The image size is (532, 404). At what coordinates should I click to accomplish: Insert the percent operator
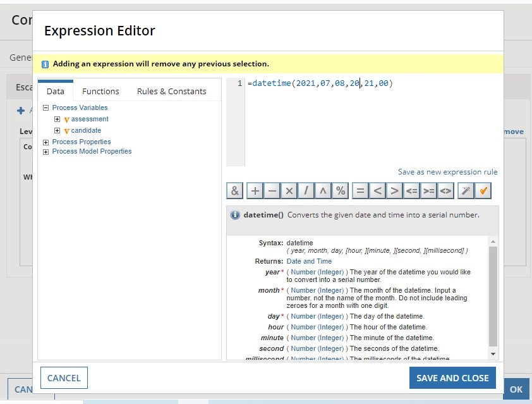click(341, 190)
